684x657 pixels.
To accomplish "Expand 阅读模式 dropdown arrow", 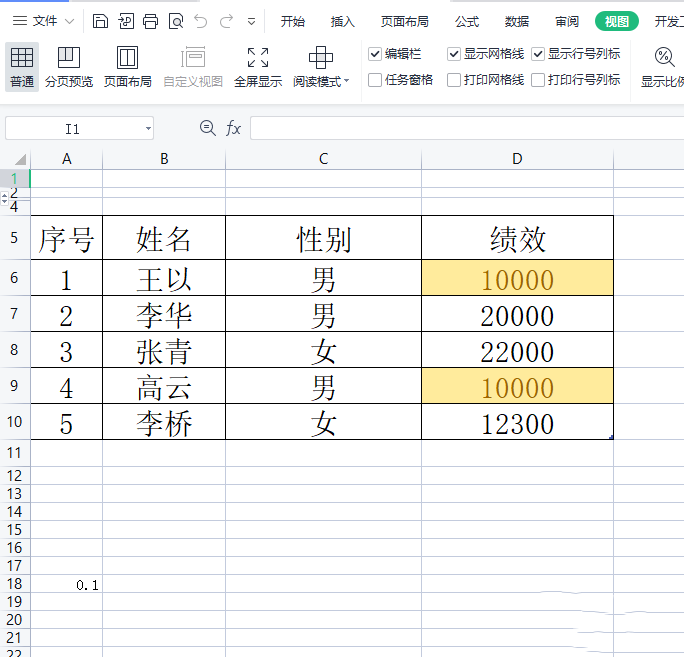I will point(347,81).
